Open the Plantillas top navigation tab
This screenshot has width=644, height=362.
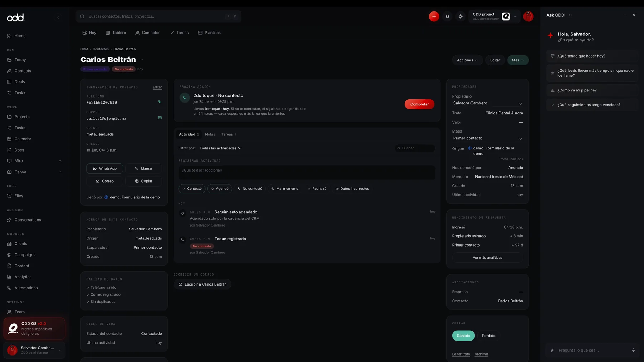pyautogui.click(x=209, y=33)
